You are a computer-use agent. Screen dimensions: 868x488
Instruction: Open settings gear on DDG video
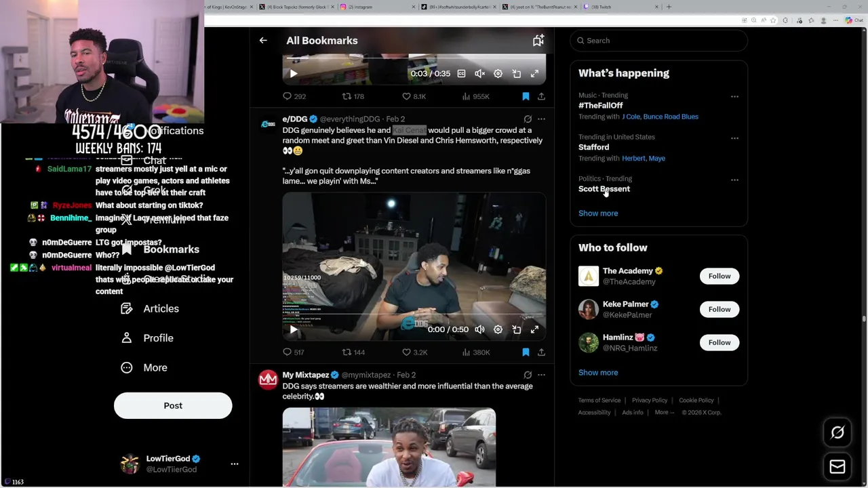(498, 329)
